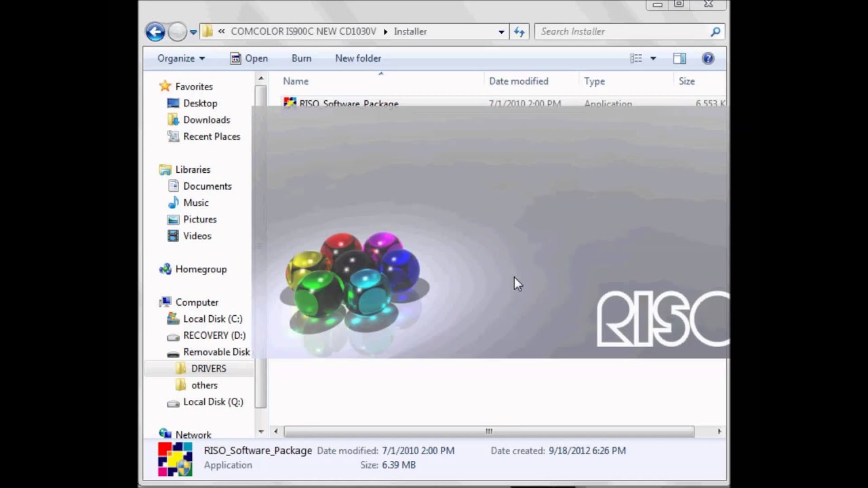Select the COMCOLOR IS900C NEW CD1030V breadcrumb
This screenshot has width=868, height=488.
tap(303, 31)
